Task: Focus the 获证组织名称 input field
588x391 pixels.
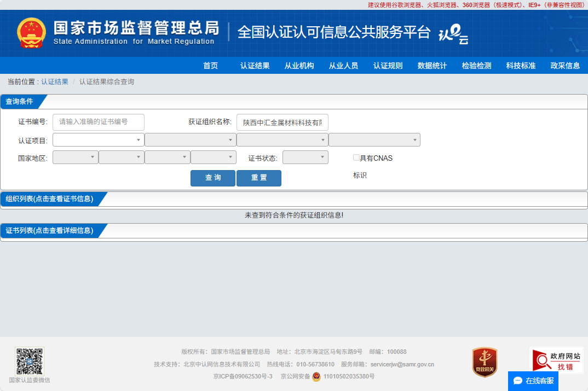Action: [283, 122]
